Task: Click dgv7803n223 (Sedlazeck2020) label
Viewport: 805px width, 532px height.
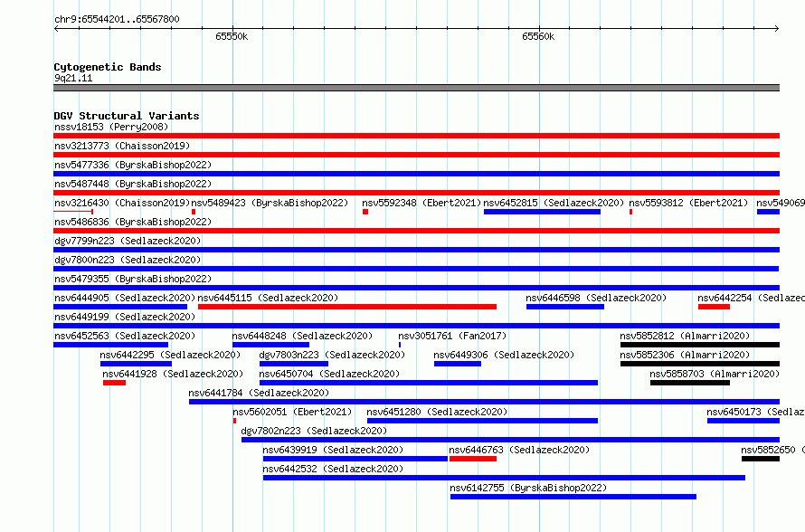Action: click(x=332, y=355)
